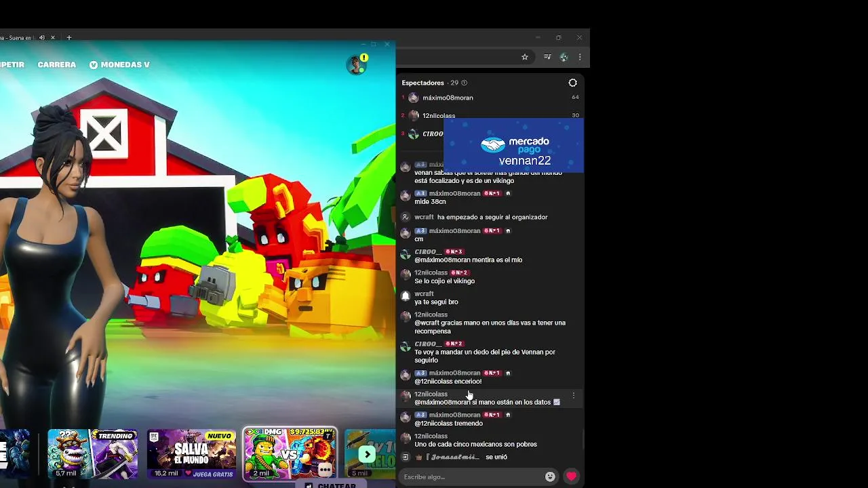
Task: Click the '@wcraft gracias mano' message
Action: coord(490,327)
